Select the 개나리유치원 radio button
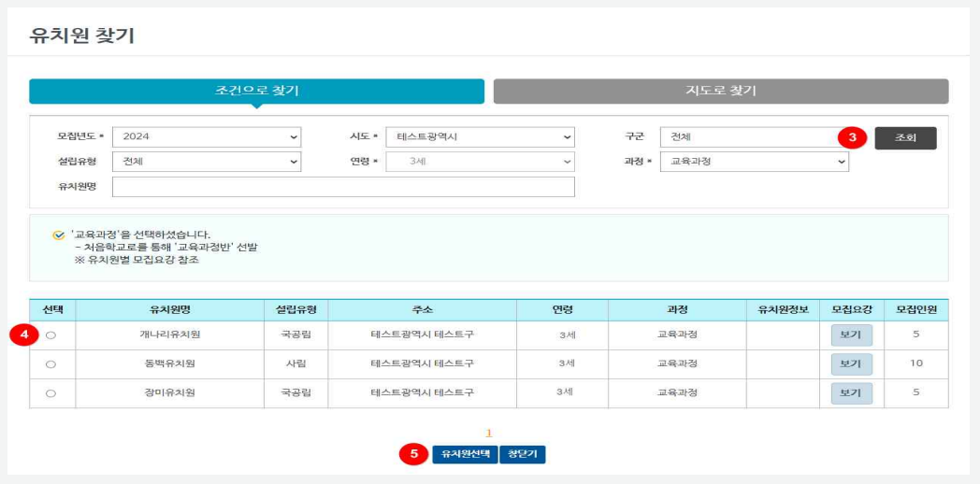The width and height of the screenshot is (980, 484). [51, 335]
